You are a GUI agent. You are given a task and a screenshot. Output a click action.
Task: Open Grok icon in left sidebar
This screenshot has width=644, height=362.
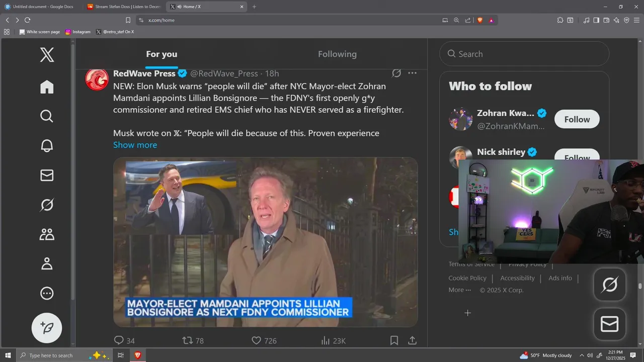pyautogui.click(x=47, y=205)
